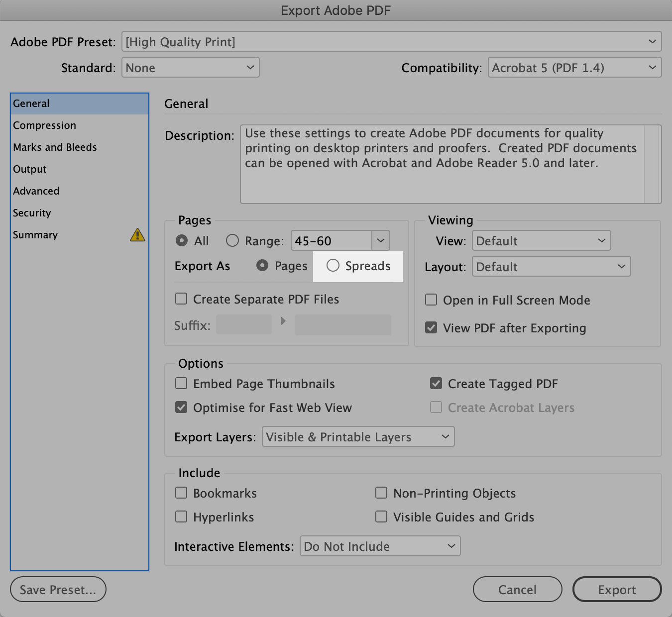Choose Export As Pages radio button

[262, 266]
